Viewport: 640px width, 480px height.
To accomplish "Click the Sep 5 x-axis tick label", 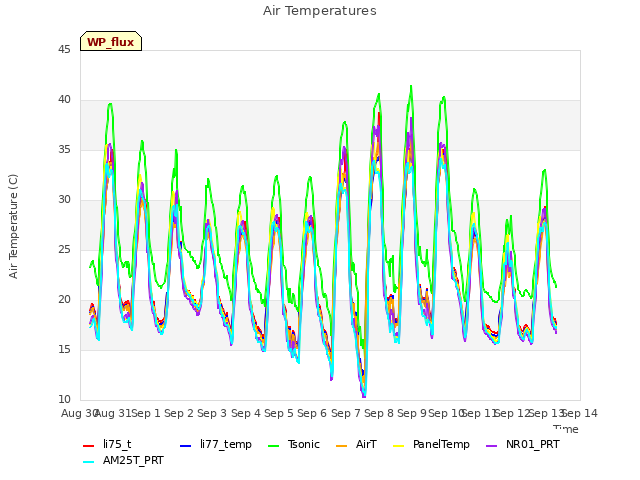I will (x=279, y=413).
